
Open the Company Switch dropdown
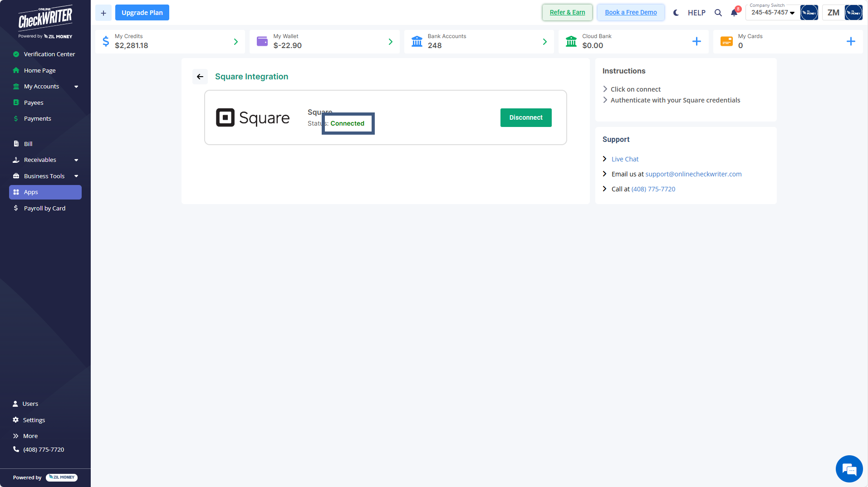[x=771, y=13]
